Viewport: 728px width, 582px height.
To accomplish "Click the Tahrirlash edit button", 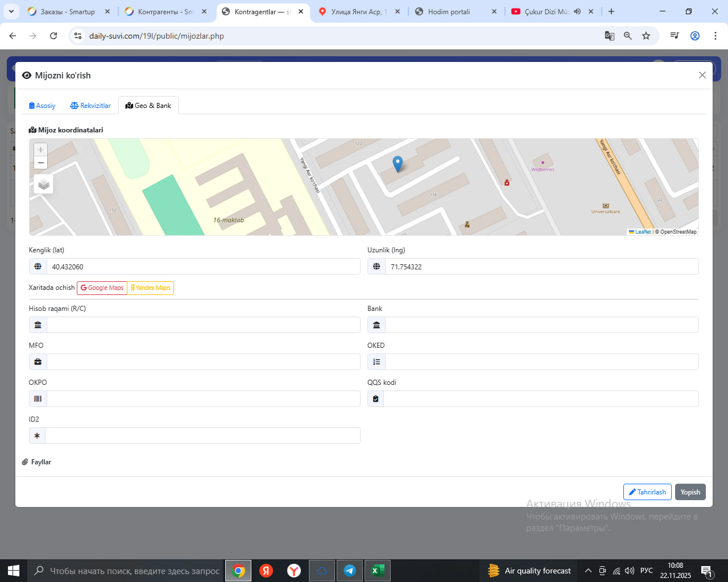I will point(647,492).
